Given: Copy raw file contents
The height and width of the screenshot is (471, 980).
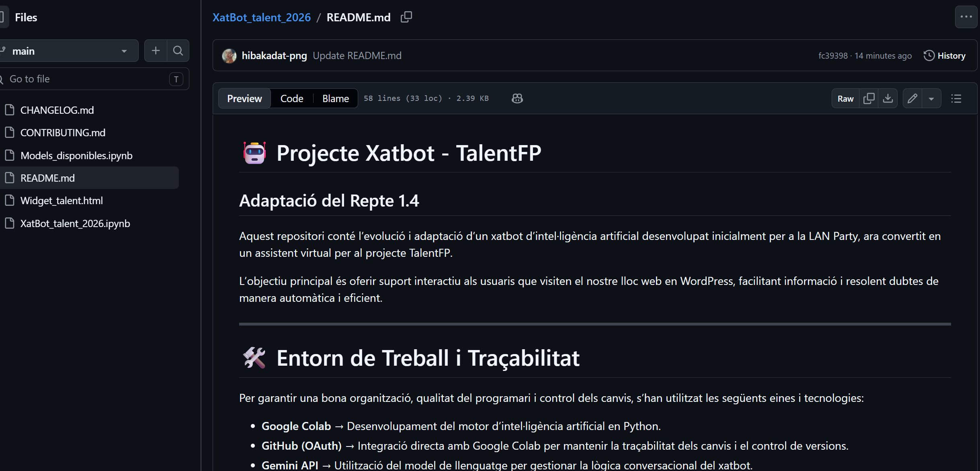Looking at the screenshot, I should pos(869,98).
